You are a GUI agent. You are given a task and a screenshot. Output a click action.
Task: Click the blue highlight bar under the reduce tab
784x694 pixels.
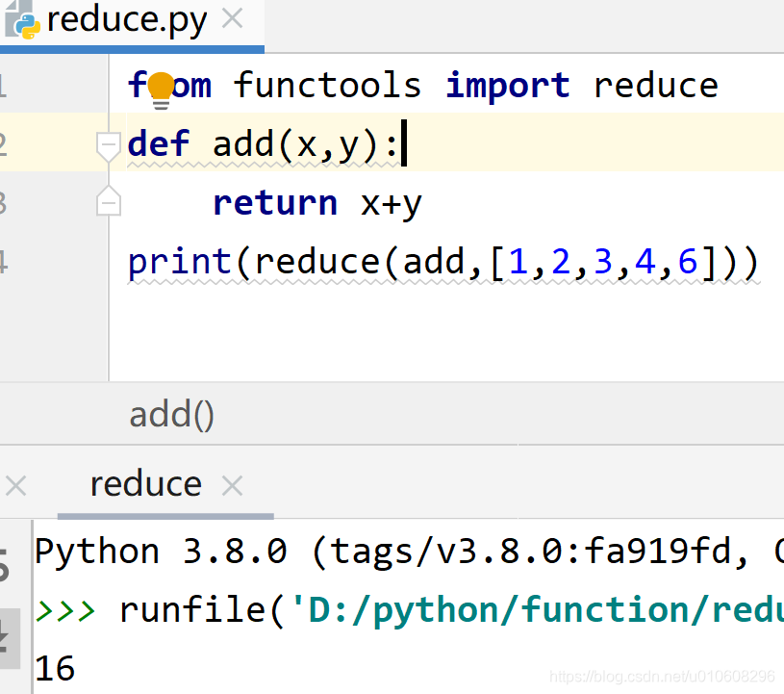coord(165,516)
